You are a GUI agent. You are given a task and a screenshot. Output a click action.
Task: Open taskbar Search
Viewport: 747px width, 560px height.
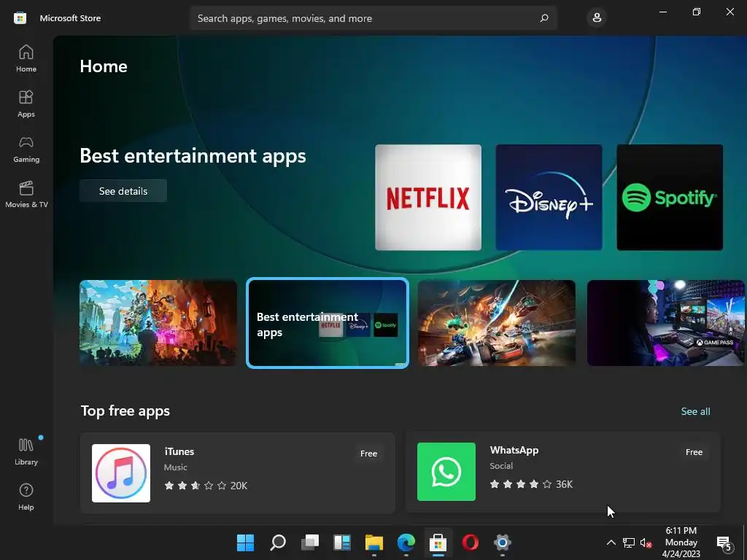[278, 542]
